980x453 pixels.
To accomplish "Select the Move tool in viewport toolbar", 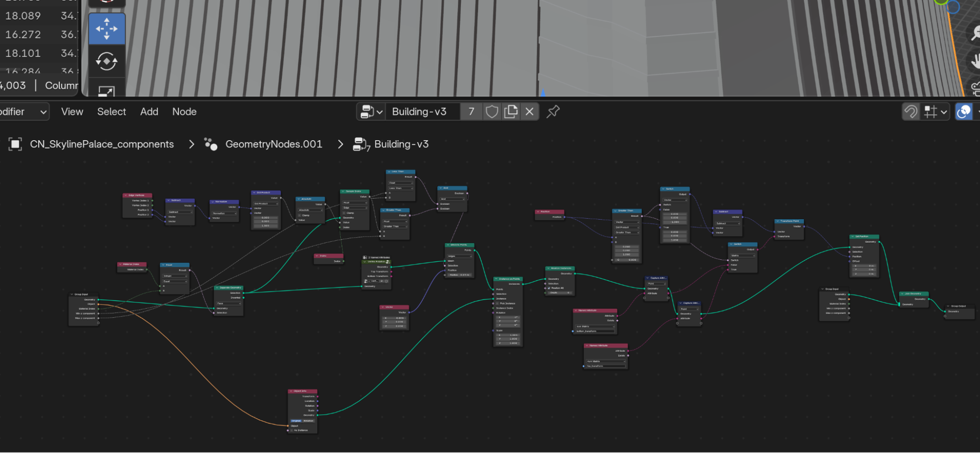I will pyautogui.click(x=106, y=29).
